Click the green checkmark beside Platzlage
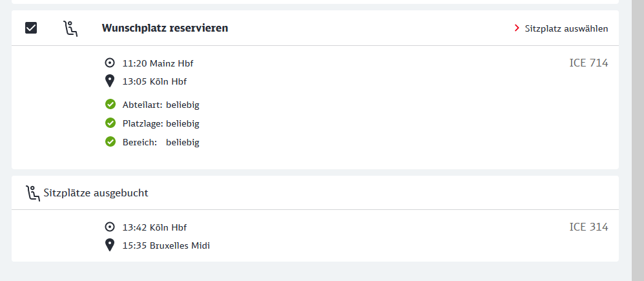This screenshot has width=644, height=281. tap(110, 123)
